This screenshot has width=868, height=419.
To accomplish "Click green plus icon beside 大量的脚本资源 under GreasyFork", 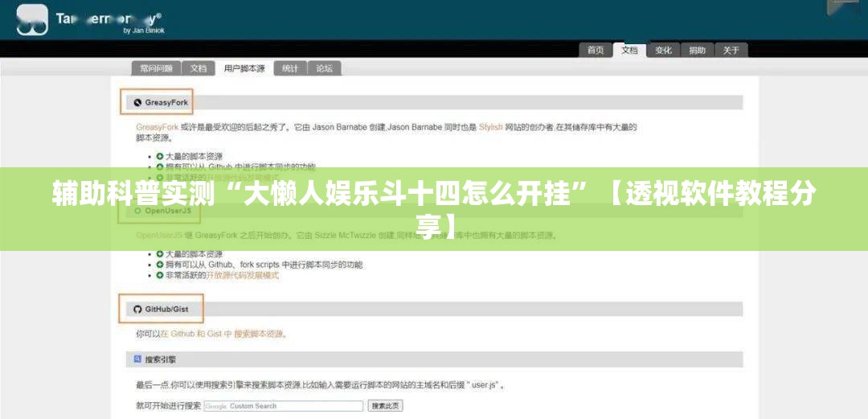I will 159,157.
